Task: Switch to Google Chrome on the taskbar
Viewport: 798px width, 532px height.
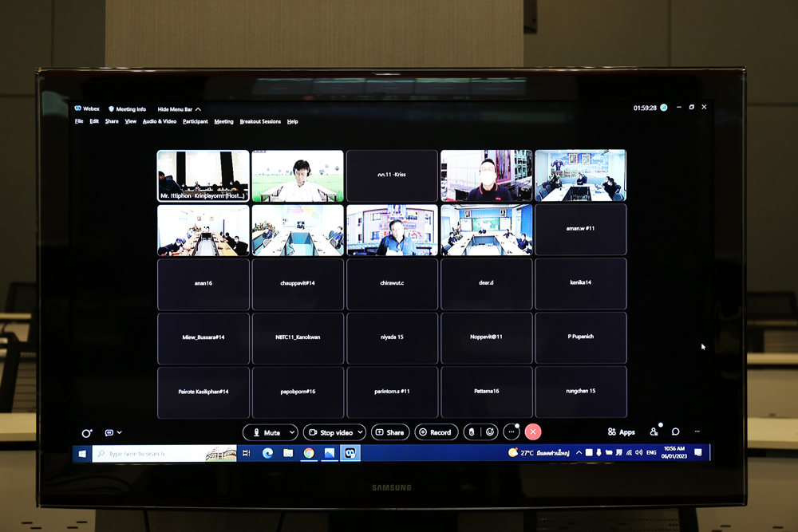Action: click(309, 453)
